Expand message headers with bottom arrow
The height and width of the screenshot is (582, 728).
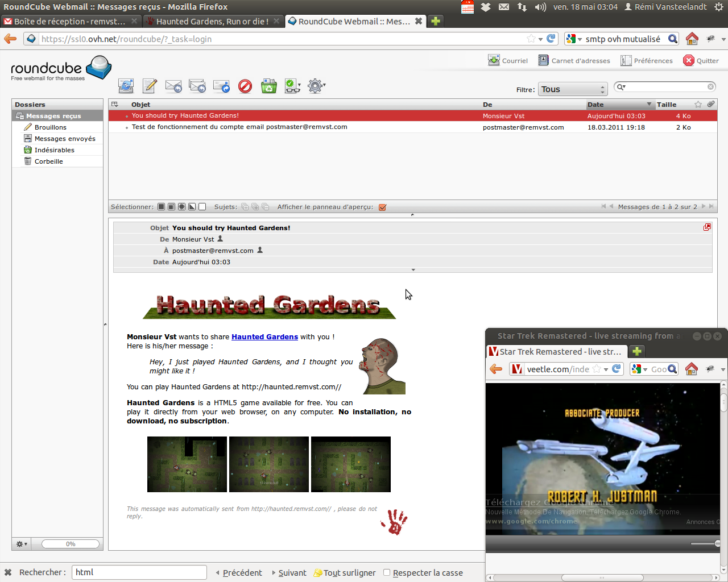click(x=413, y=270)
